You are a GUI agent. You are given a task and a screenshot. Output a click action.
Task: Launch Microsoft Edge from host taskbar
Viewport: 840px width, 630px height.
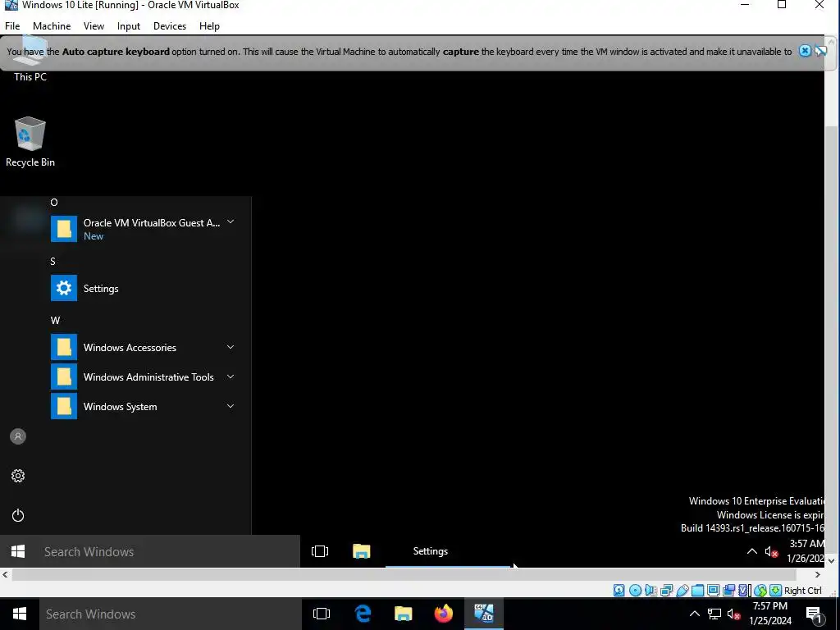tap(363, 614)
